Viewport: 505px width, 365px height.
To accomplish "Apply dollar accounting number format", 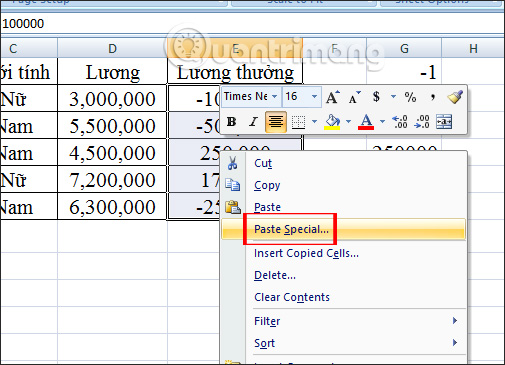I will [376, 97].
